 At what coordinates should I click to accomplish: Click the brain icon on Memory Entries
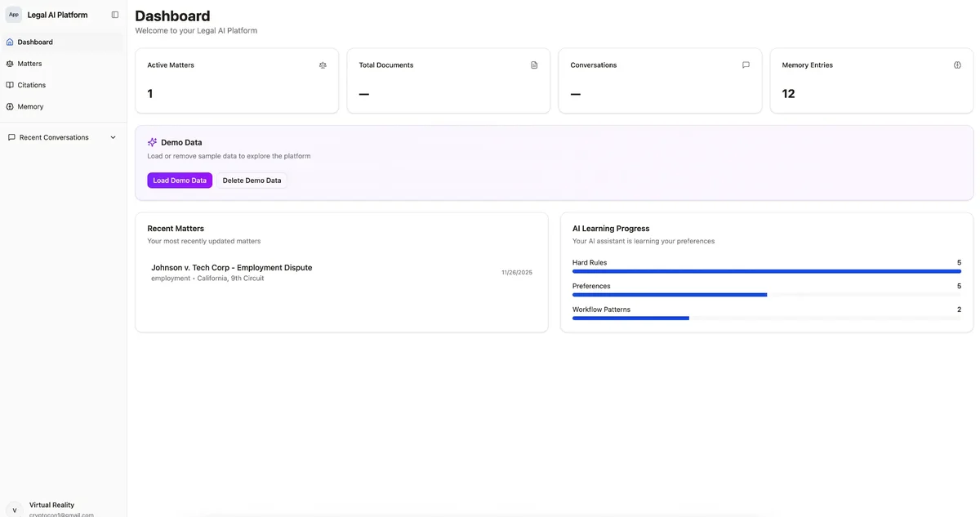(957, 65)
